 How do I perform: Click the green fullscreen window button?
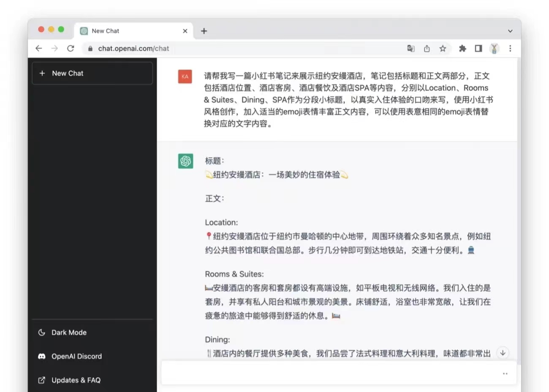(61, 29)
